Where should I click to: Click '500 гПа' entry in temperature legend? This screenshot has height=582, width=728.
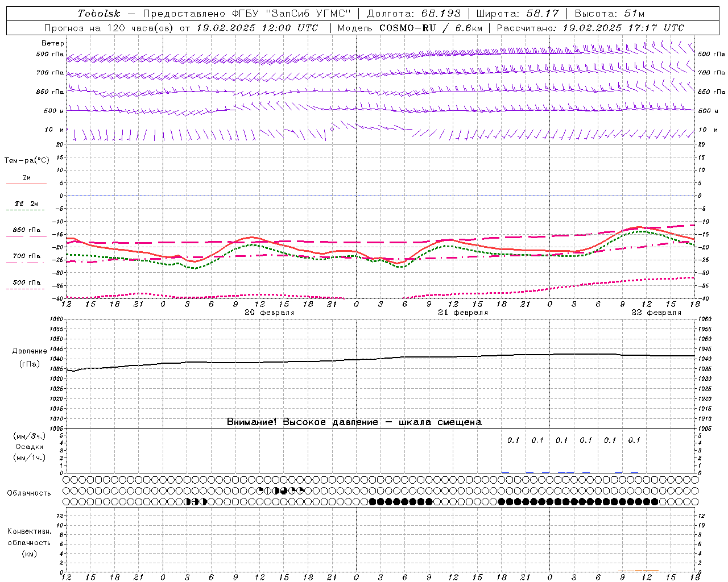(26, 282)
